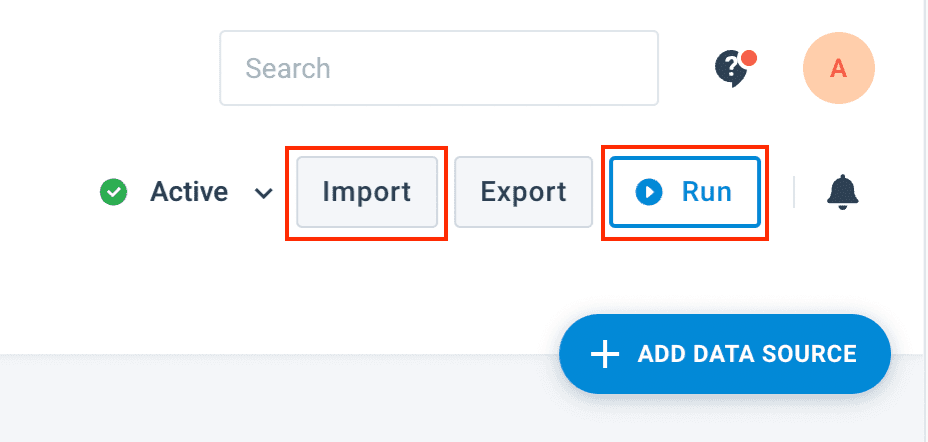Screen dimensions: 928x442
Task: Click the red dot on the help icon
Action: click(747, 58)
